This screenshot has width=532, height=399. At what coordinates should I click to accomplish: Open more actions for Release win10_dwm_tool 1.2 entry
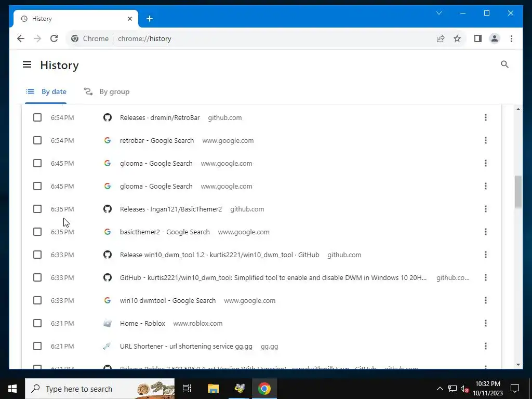coord(486,255)
